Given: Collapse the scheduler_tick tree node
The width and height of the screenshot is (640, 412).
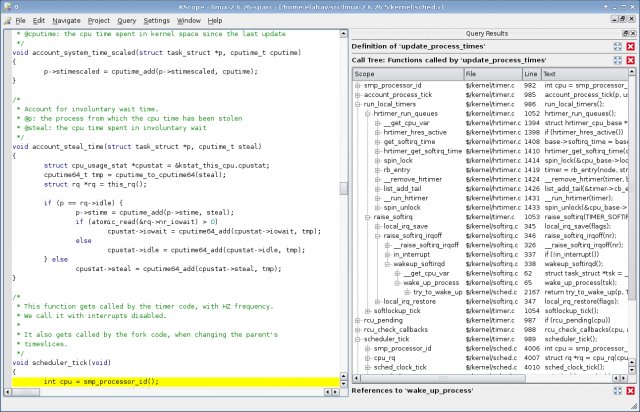Looking at the screenshot, I should click(357, 339).
